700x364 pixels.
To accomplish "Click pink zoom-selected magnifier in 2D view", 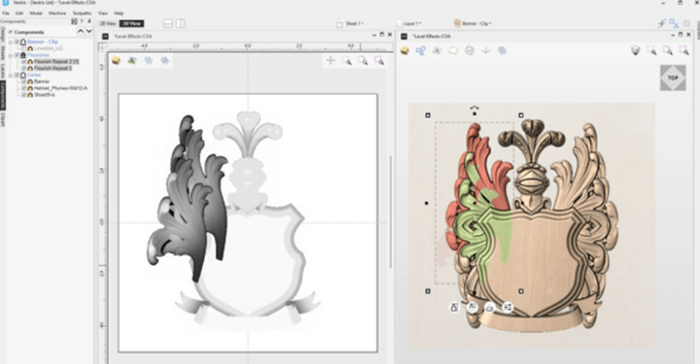I will click(x=379, y=61).
